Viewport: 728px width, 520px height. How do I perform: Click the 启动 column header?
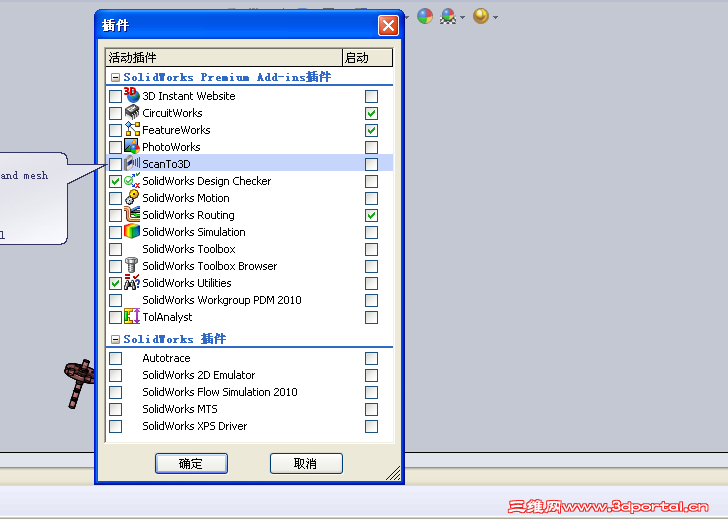coord(367,58)
